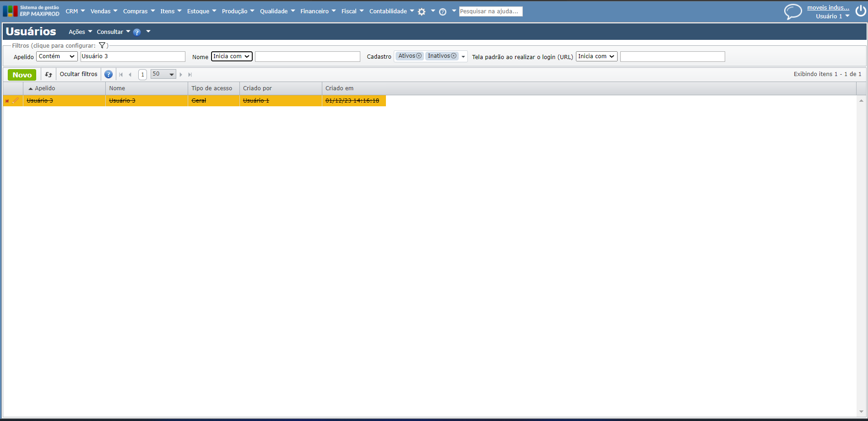Click the green Novo button
The width and height of the screenshot is (868, 421).
pos(22,75)
